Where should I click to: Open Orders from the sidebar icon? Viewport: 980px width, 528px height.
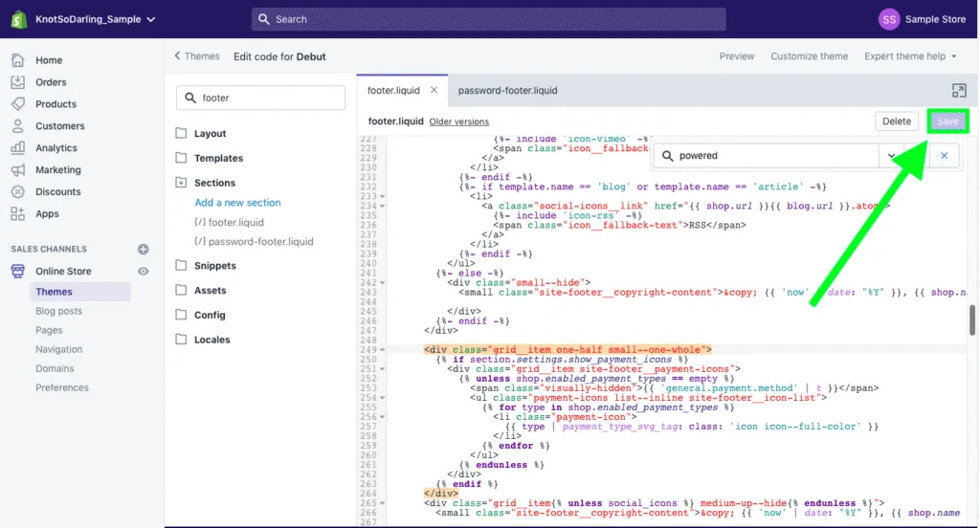click(x=18, y=82)
